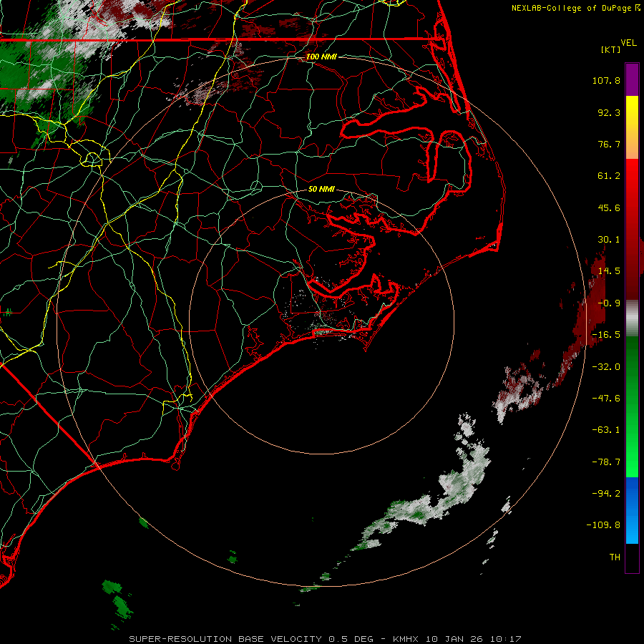Select the -109.8 legend value
The image size is (644, 644).
(603, 525)
